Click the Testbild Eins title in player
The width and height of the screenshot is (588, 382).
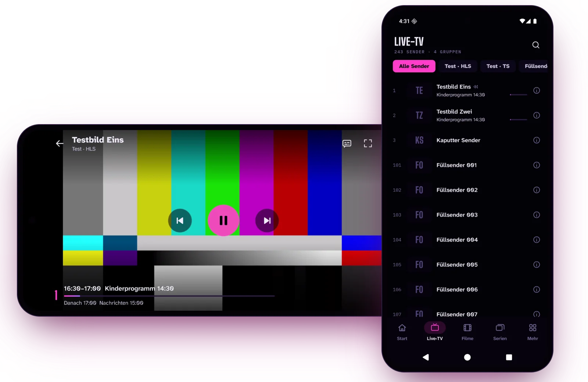click(98, 140)
